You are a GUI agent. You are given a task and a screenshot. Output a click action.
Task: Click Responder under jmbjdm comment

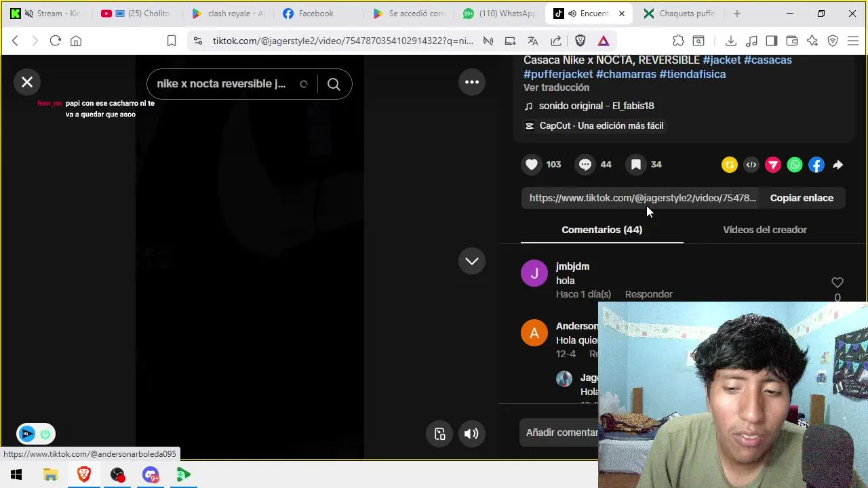pyautogui.click(x=648, y=294)
